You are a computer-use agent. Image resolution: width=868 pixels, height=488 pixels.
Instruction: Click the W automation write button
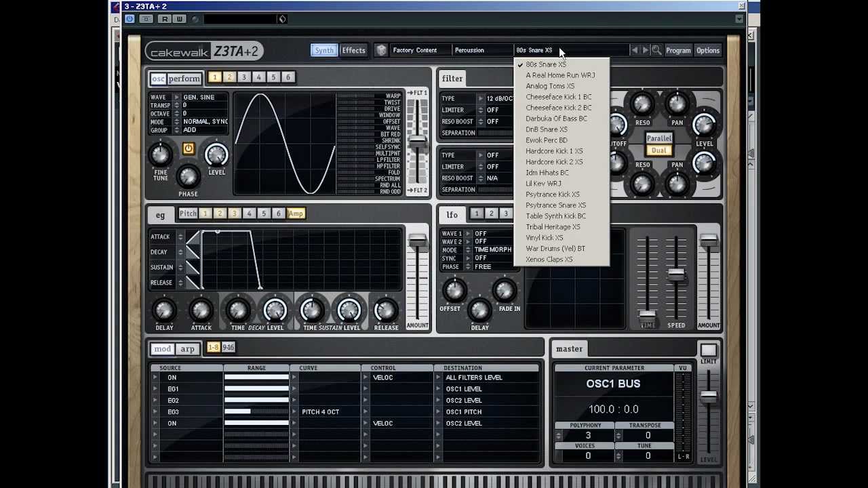[x=180, y=19]
